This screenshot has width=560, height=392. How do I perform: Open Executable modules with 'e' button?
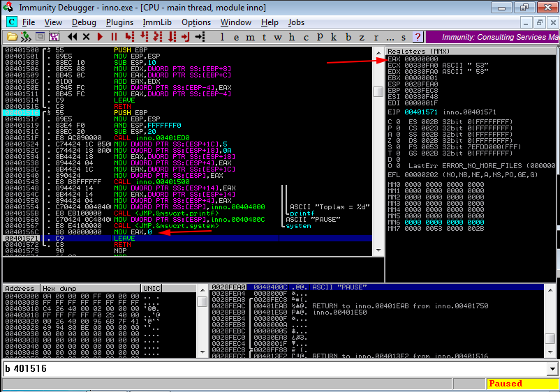coord(237,37)
